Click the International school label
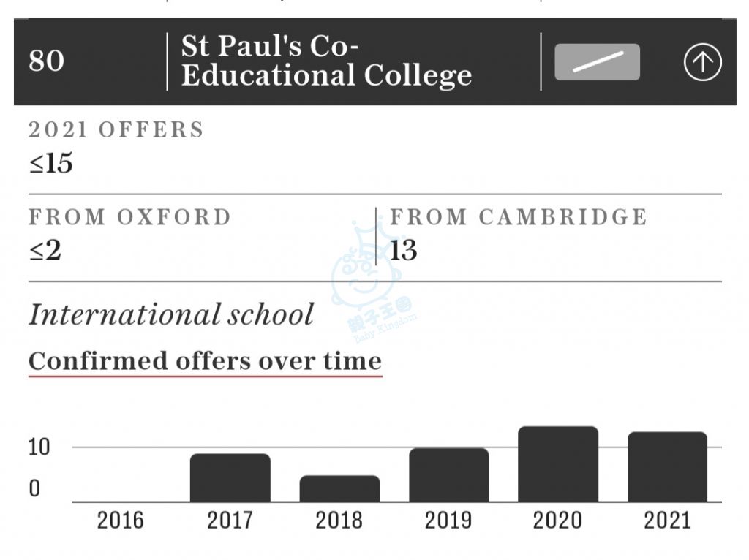This screenshot has height=560, width=749. tap(171, 315)
